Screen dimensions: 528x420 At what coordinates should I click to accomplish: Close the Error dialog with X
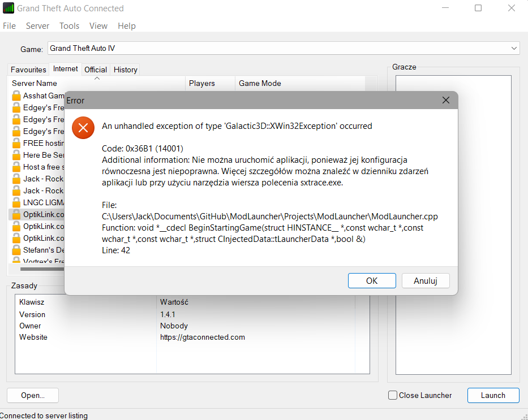click(446, 100)
